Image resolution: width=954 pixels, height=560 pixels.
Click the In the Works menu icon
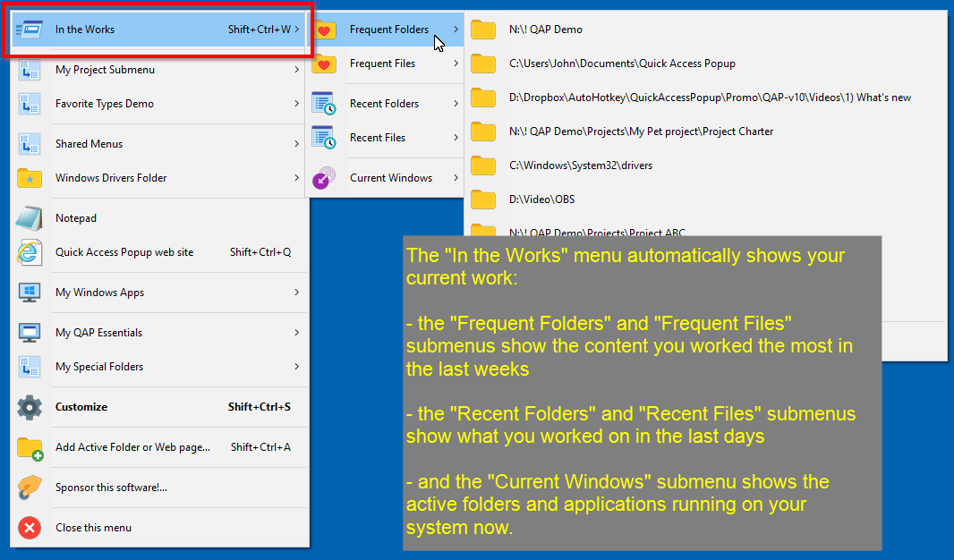pos(30,30)
